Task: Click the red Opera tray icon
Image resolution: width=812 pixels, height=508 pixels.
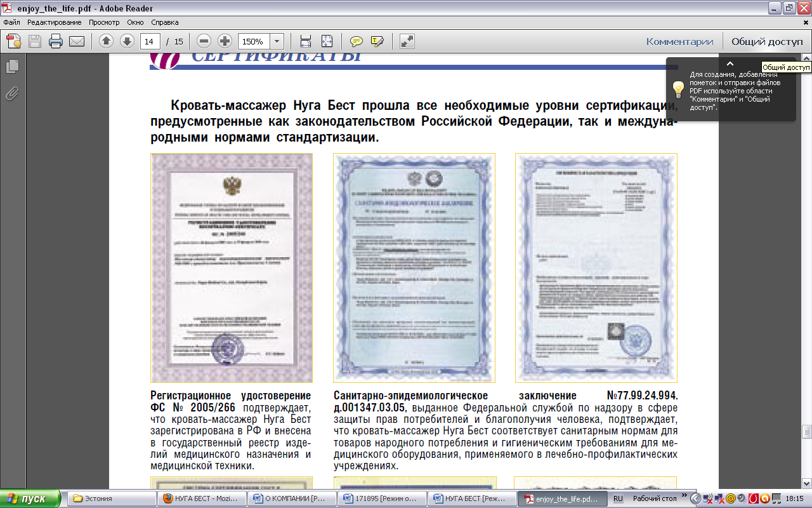Action: tap(753, 499)
